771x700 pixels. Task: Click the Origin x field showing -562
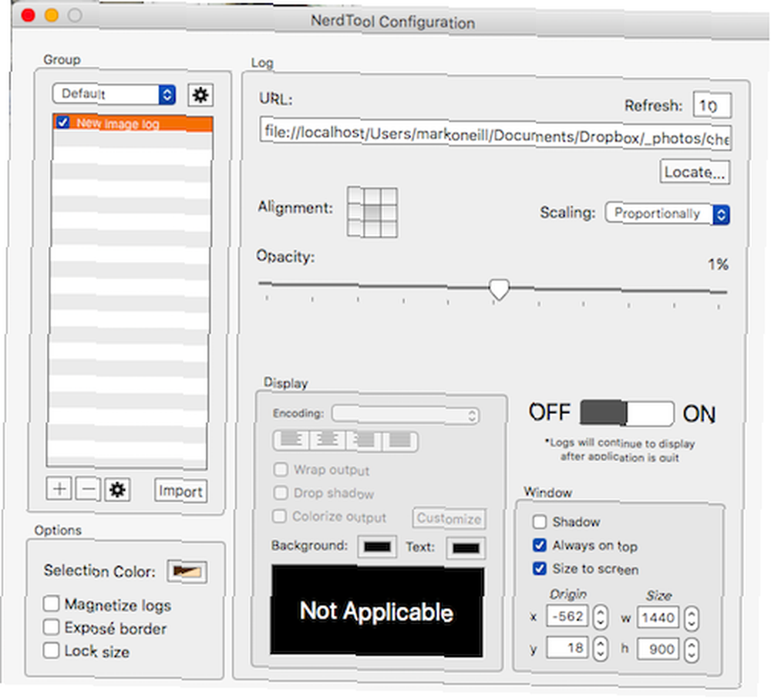click(x=567, y=617)
